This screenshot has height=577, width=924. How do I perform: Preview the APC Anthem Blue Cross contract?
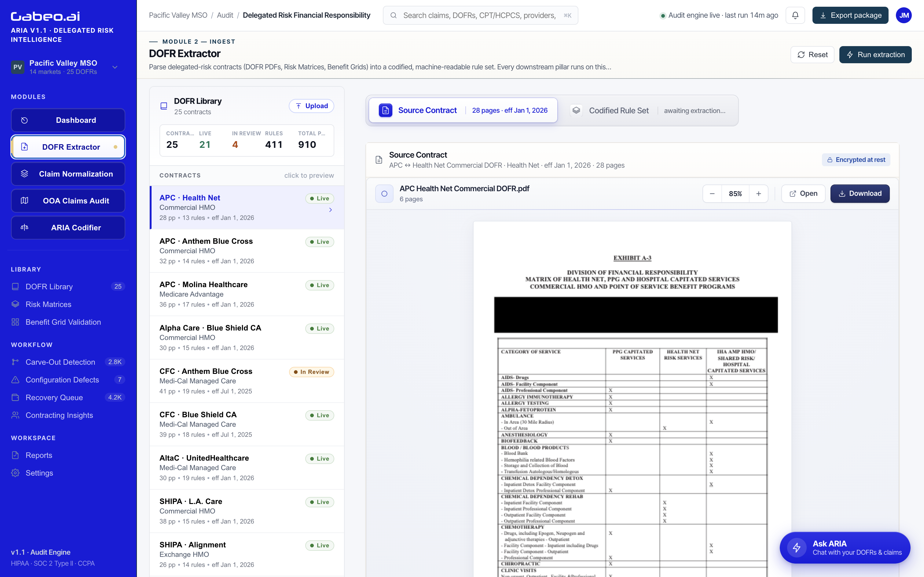(247, 251)
